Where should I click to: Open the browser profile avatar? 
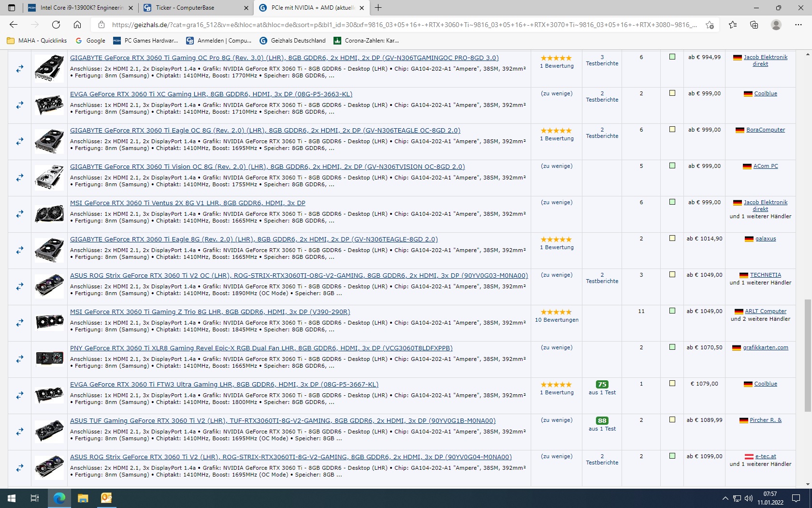click(x=776, y=25)
